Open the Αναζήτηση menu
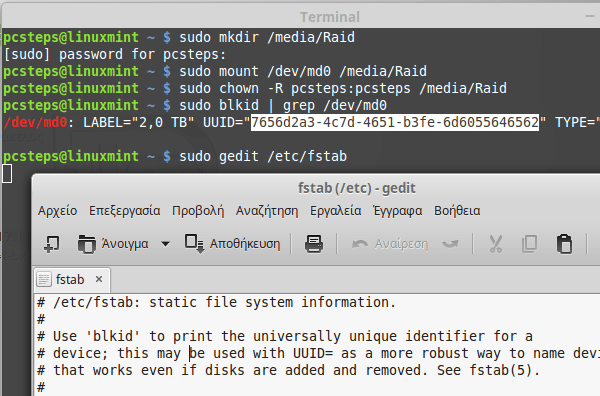The height and width of the screenshot is (396, 600). (x=267, y=211)
